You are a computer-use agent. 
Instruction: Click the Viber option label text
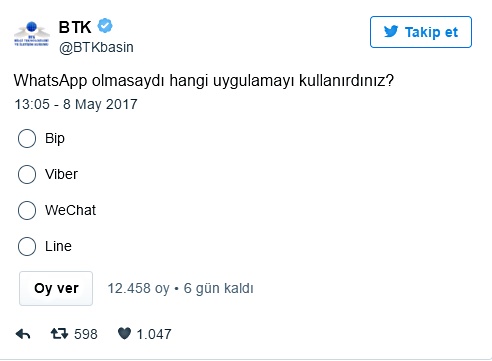[x=61, y=174]
